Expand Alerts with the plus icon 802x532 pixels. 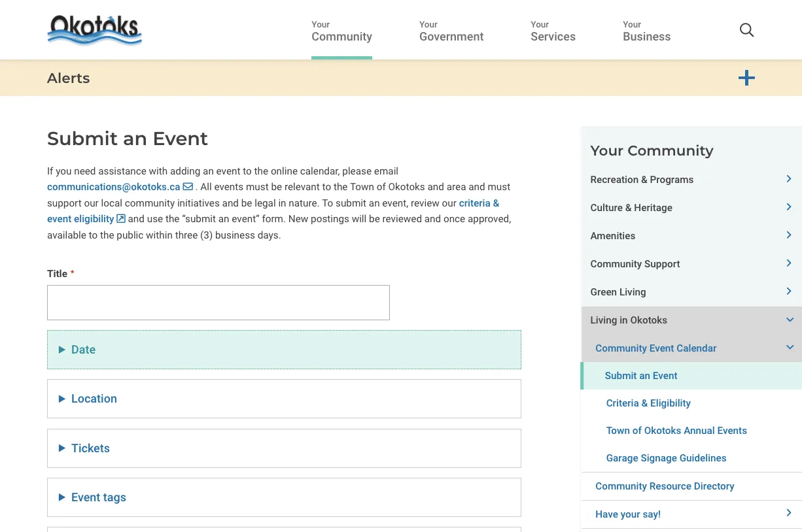point(746,78)
